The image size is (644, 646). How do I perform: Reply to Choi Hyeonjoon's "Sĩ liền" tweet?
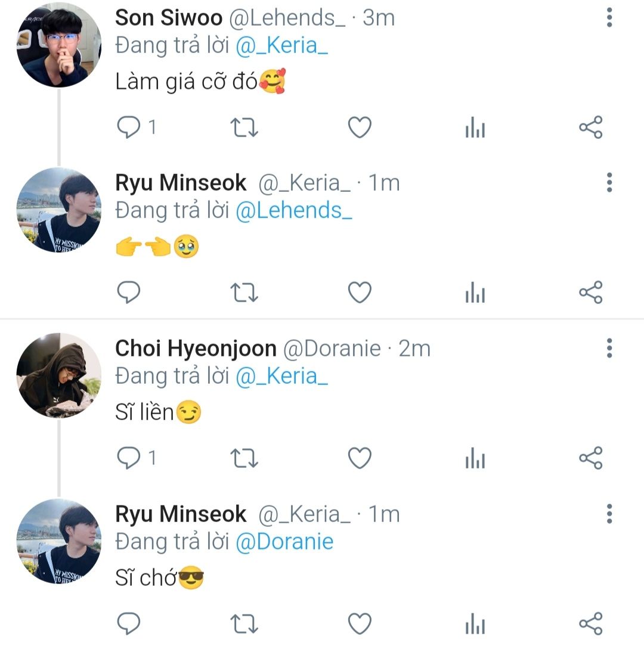coord(129,458)
